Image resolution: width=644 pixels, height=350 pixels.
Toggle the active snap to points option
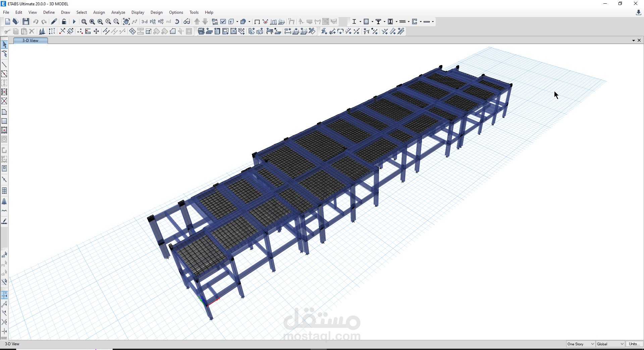(4, 295)
